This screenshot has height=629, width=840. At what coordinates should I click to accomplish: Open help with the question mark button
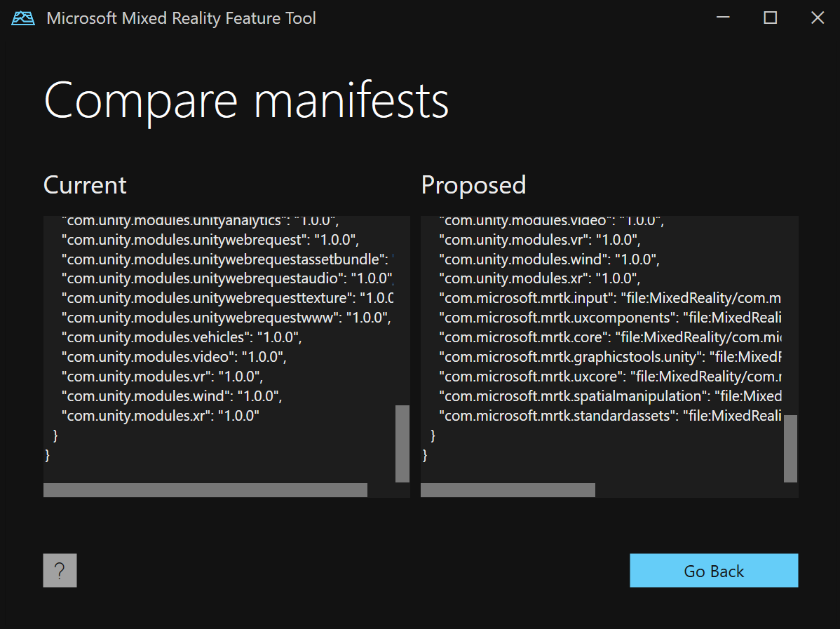tap(60, 571)
